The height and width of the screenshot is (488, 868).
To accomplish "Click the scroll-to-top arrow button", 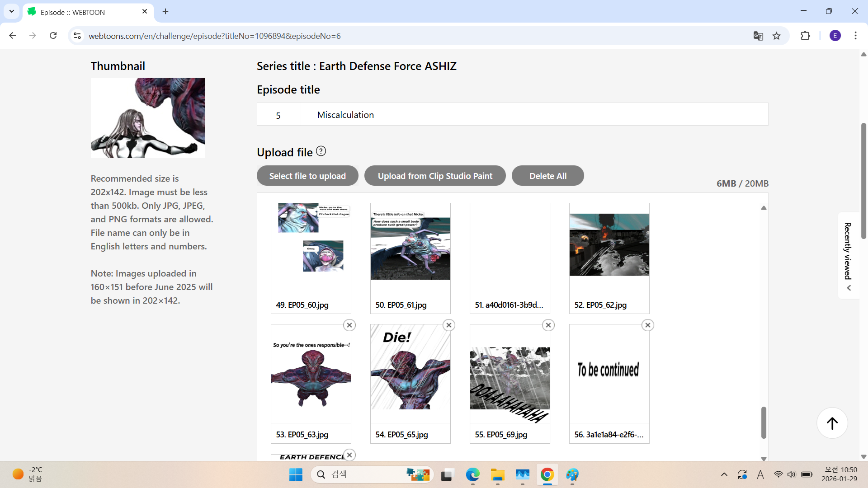I will [832, 423].
